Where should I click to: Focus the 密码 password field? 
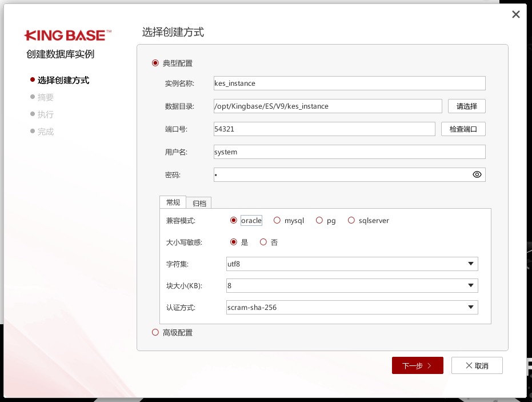pyautogui.click(x=350, y=174)
